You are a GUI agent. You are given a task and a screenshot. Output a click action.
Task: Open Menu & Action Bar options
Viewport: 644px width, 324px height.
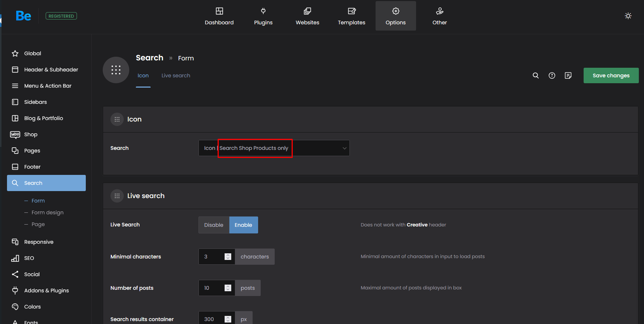[46, 86]
